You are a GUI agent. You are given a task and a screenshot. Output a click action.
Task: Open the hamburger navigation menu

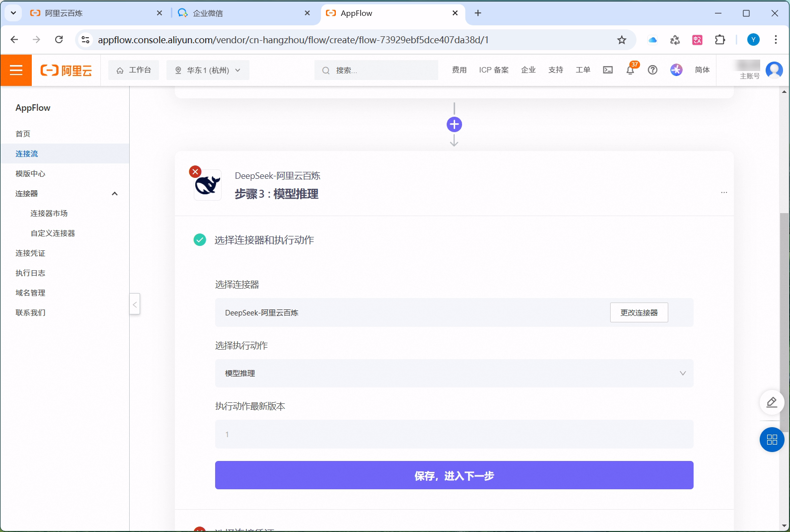(16, 70)
